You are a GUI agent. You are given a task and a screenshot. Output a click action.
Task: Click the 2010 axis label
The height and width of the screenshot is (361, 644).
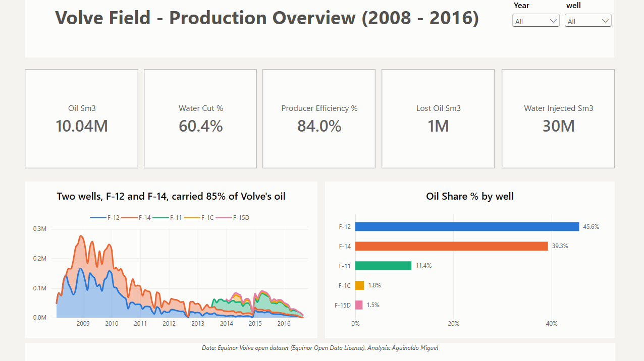112,324
